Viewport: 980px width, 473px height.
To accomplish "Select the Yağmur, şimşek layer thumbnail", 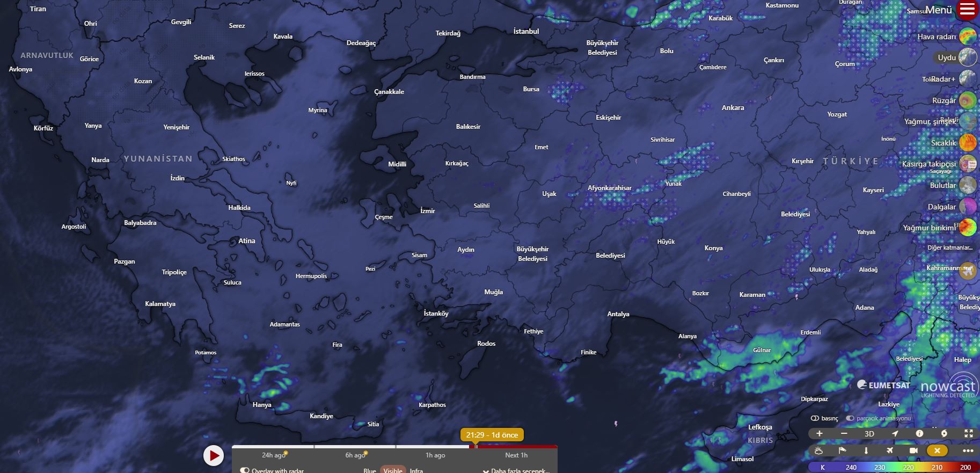I will pyautogui.click(x=968, y=121).
